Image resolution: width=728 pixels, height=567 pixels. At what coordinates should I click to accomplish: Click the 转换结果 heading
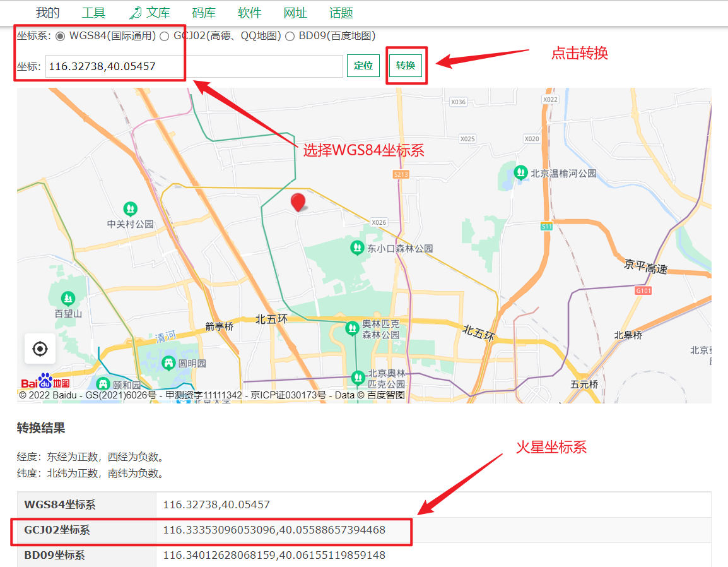(41, 427)
